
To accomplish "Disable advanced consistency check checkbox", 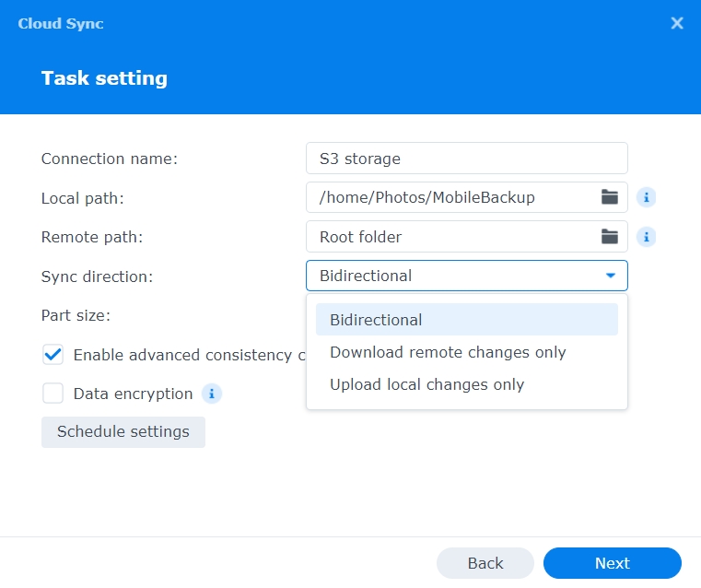I will pyautogui.click(x=53, y=355).
